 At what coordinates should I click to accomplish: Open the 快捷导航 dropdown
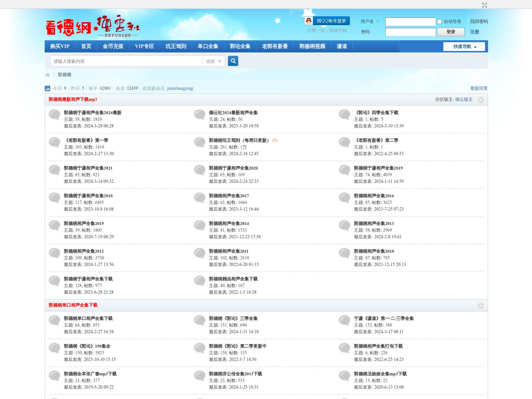click(x=464, y=47)
